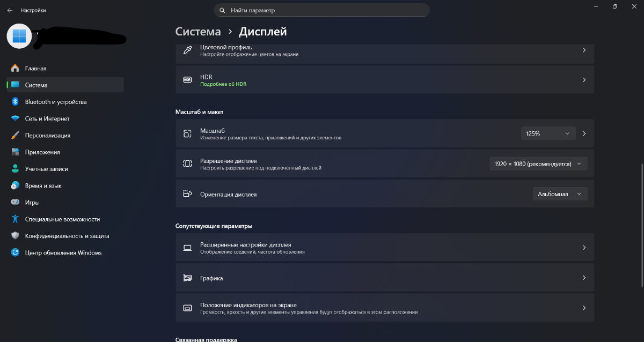644x342 pixels.
Task: Click the Подробнее об HDR link
Action: (223, 84)
